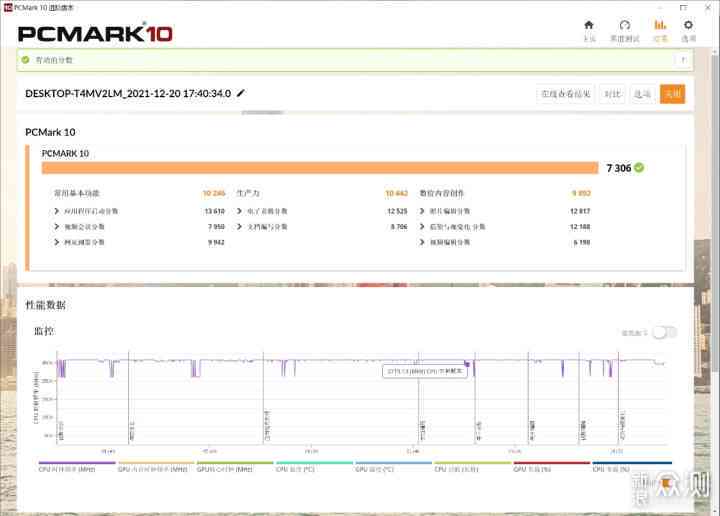Screen dimensions: 720x516
Task: Select result name DESKTOP-T4MV2LM_2021-12-20 17:40:34.0
Action: 128,93
